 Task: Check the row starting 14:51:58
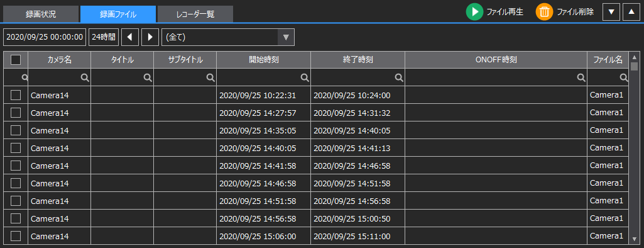[16, 201]
